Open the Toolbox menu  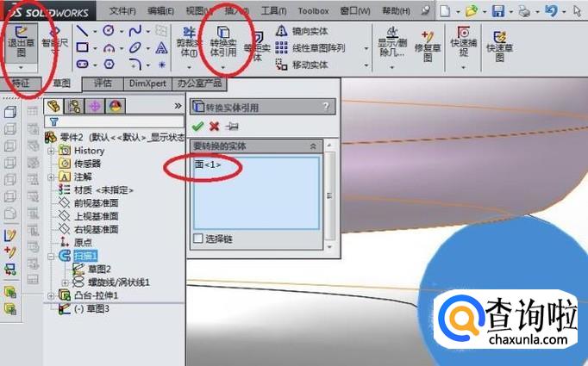[x=314, y=11]
